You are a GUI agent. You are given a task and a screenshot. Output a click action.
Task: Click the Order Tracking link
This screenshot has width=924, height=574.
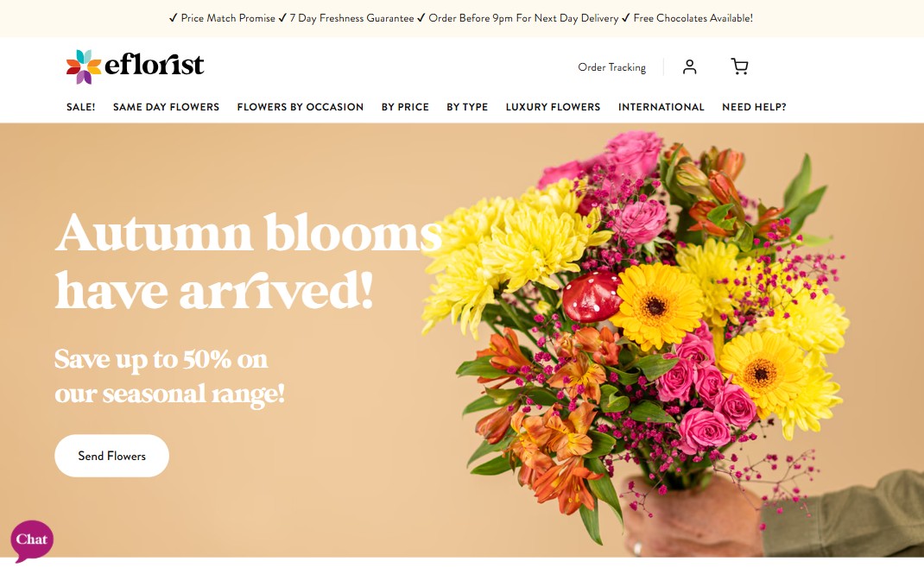(611, 67)
